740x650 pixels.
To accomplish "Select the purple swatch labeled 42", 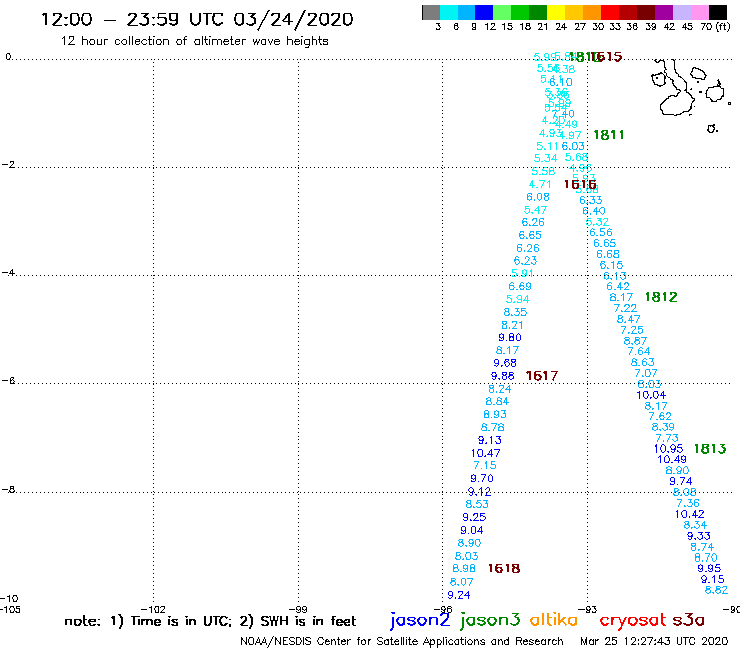I will pyautogui.click(x=664, y=12).
